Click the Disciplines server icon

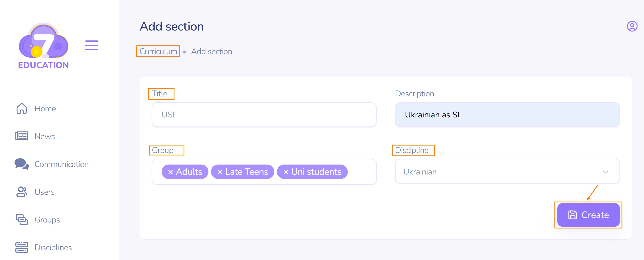click(x=22, y=247)
